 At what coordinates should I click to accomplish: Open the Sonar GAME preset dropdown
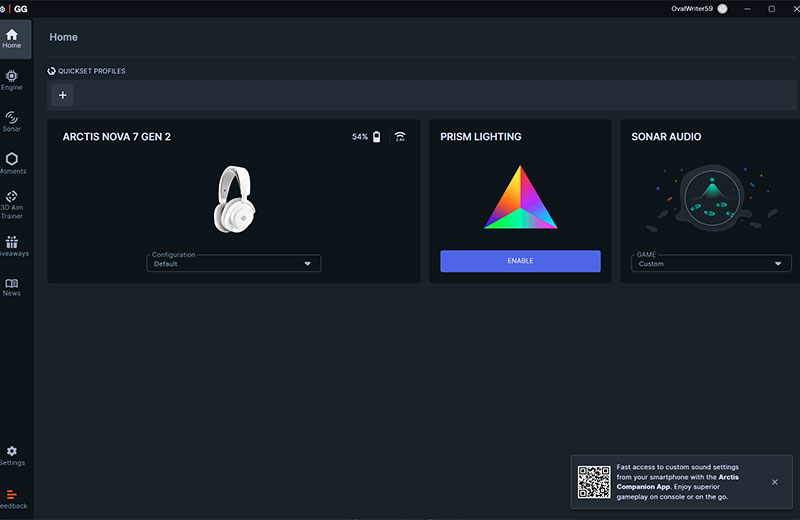tap(712, 264)
